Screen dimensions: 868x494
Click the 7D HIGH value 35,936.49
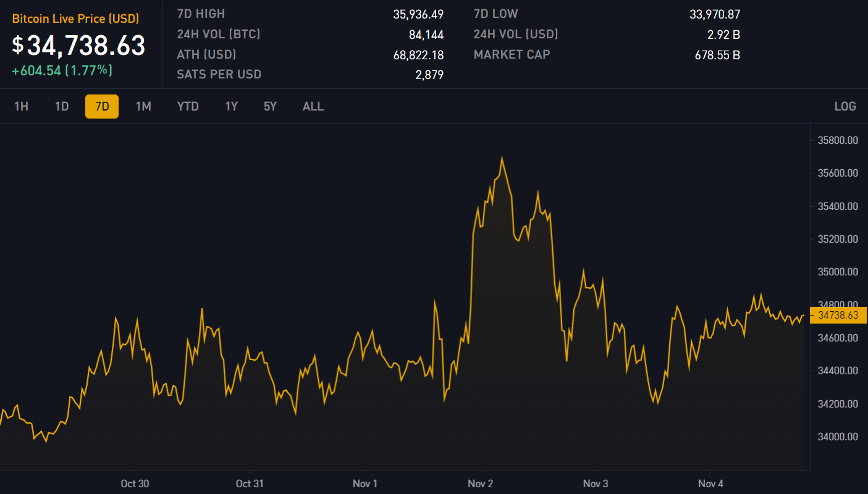(x=418, y=14)
